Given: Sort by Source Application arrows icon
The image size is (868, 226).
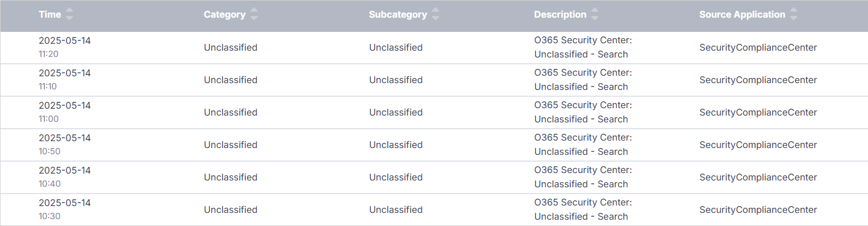Looking at the screenshot, I should tap(793, 15).
